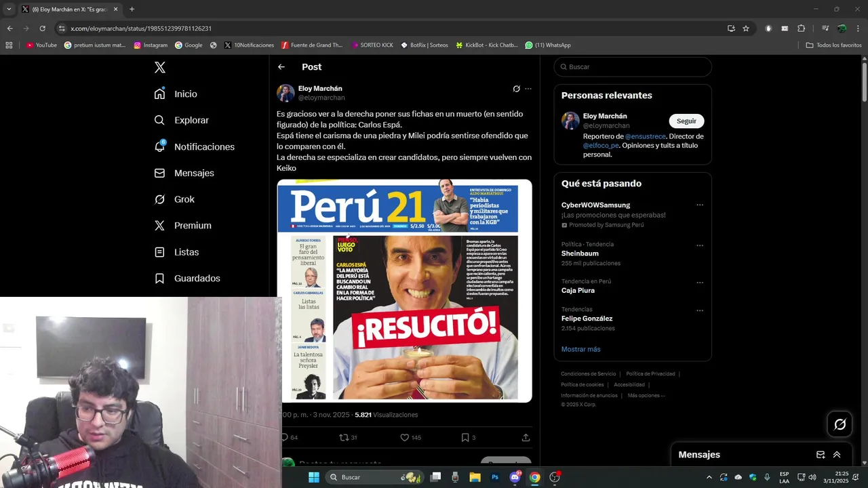Open the YouTube bookmark
Screen dimensions: 868x488
point(41,45)
